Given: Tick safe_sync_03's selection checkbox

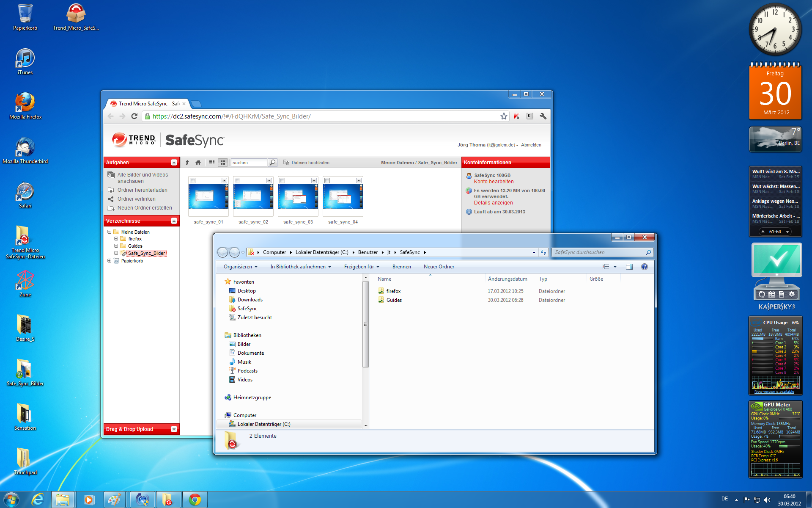Looking at the screenshot, I should coord(283,180).
